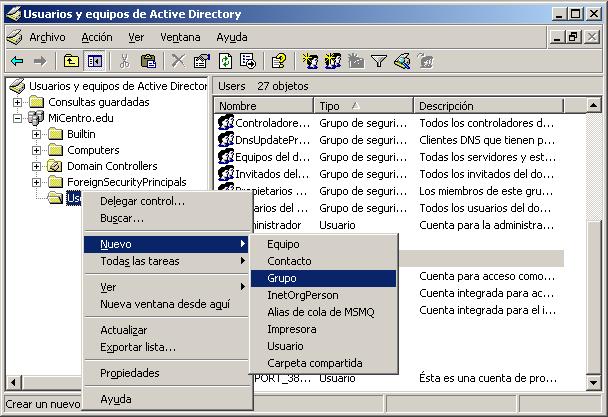Click the Refresh toolbar icon

coord(226,61)
